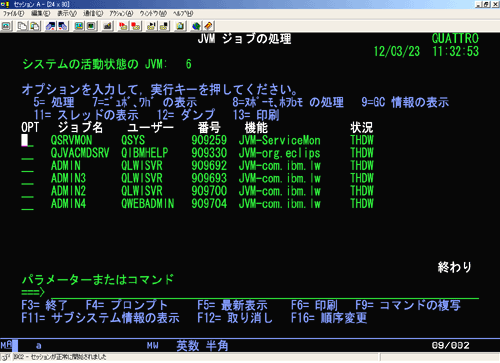Open the 通信(C) menu
The height and width of the screenshot is (363, 500).
tap(93, 14)
